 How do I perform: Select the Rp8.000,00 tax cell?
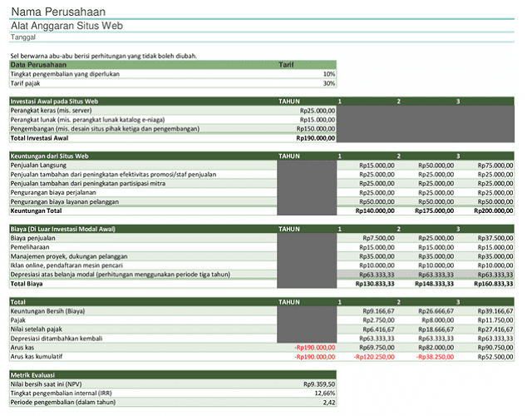click(x=438, y=320)
